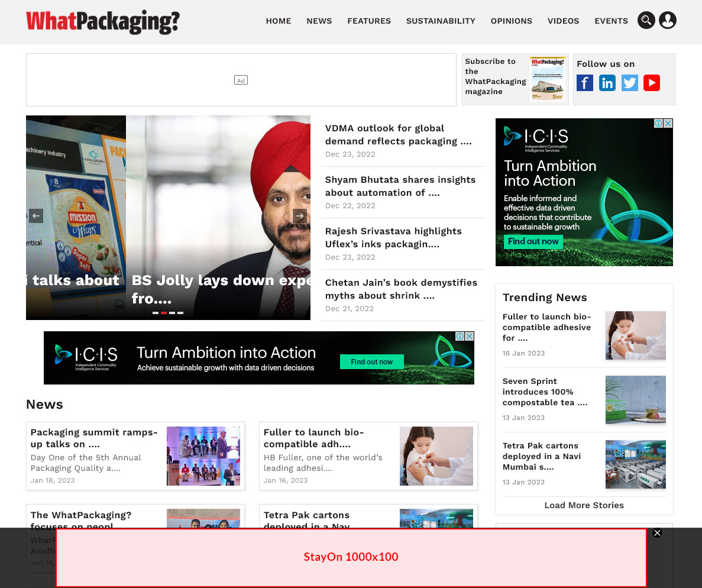This screenshot has height=588, width=702.
Task: Select the first carousel indicator dot
Action: [156, 312]
